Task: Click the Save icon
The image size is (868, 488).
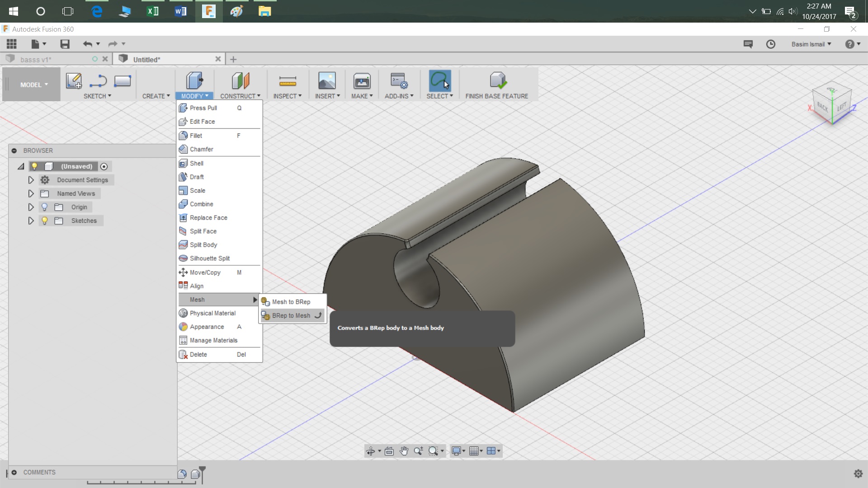Action: [65, 44]
